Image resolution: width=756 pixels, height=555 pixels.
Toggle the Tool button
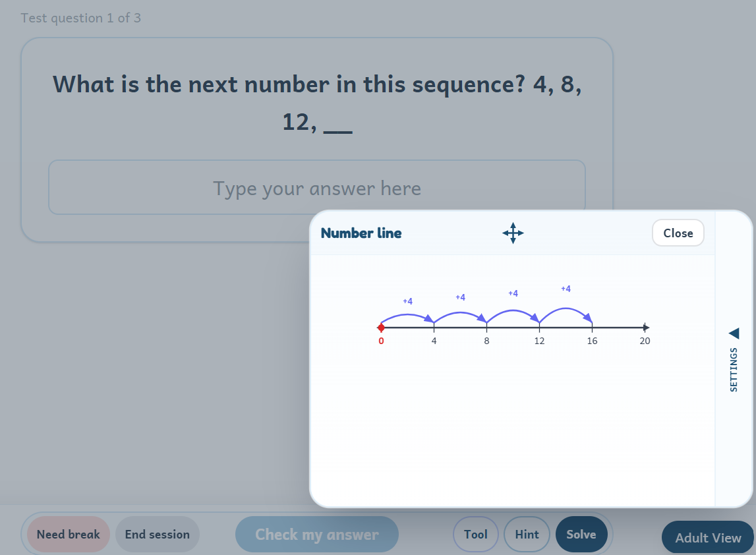point(475,535)
